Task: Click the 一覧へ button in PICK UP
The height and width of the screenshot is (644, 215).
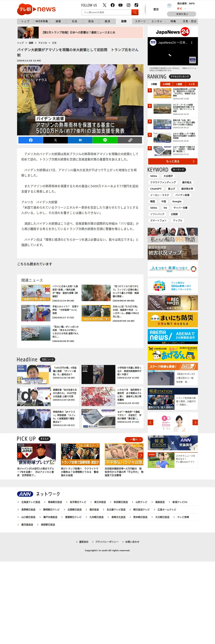Action: click(x=134, y=439)
